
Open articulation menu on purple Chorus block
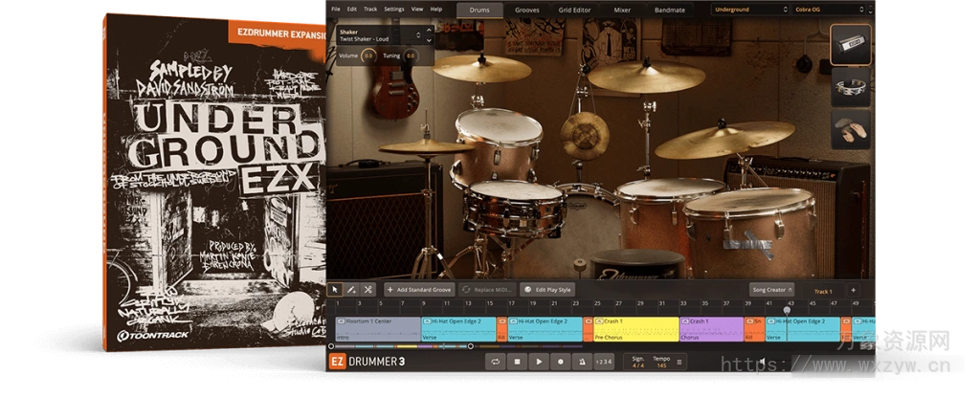click(x=685, y=321)
